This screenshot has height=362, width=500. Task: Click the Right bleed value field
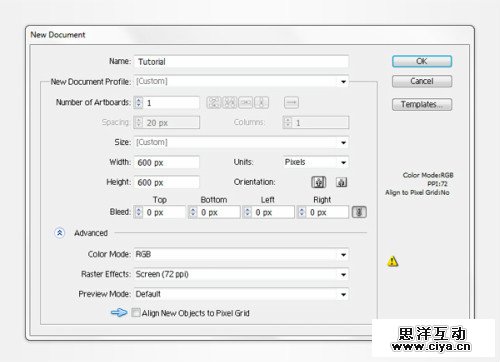(x=328, y=212)
